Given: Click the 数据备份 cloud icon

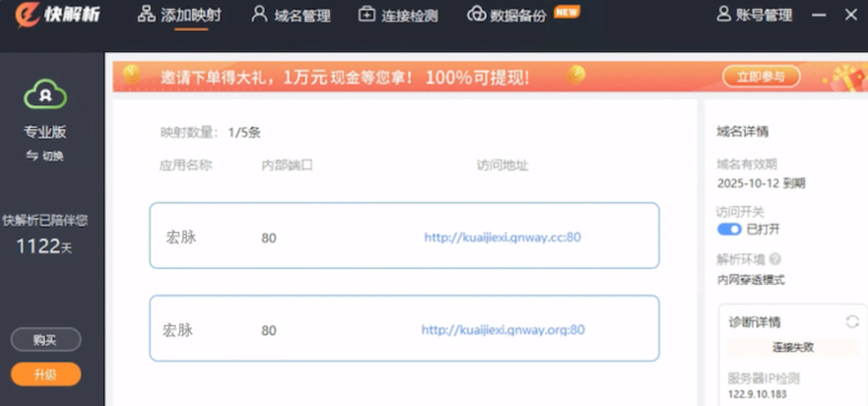Looking at the screenshot, I should click(x=477, y=14).
